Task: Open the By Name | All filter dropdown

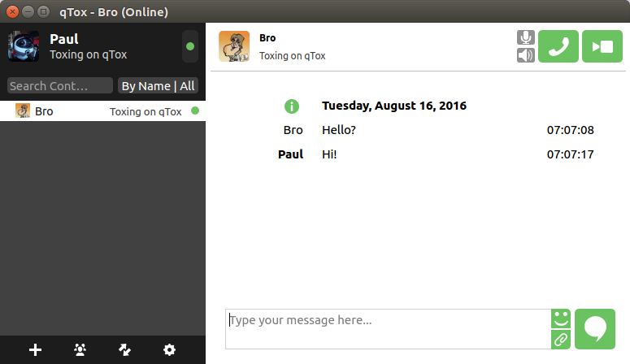Action: 158,85
